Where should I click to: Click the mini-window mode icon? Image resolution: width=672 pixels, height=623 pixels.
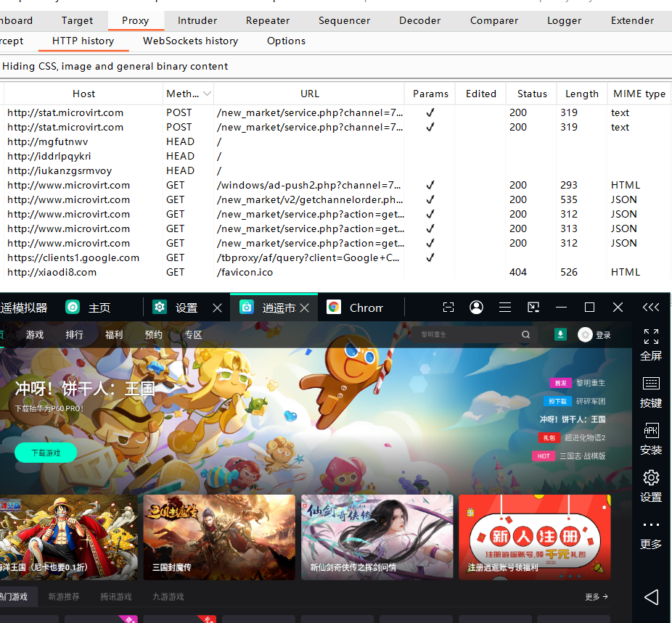533,307
